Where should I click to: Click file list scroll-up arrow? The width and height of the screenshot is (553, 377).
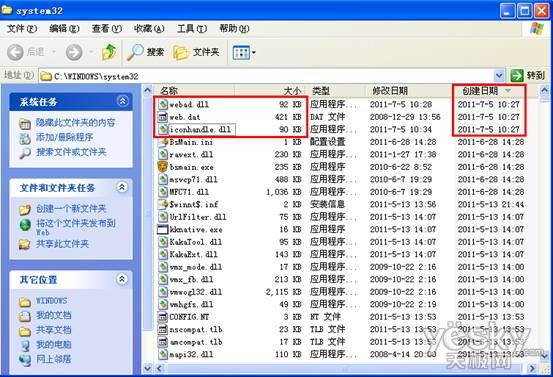click(545, 90)
